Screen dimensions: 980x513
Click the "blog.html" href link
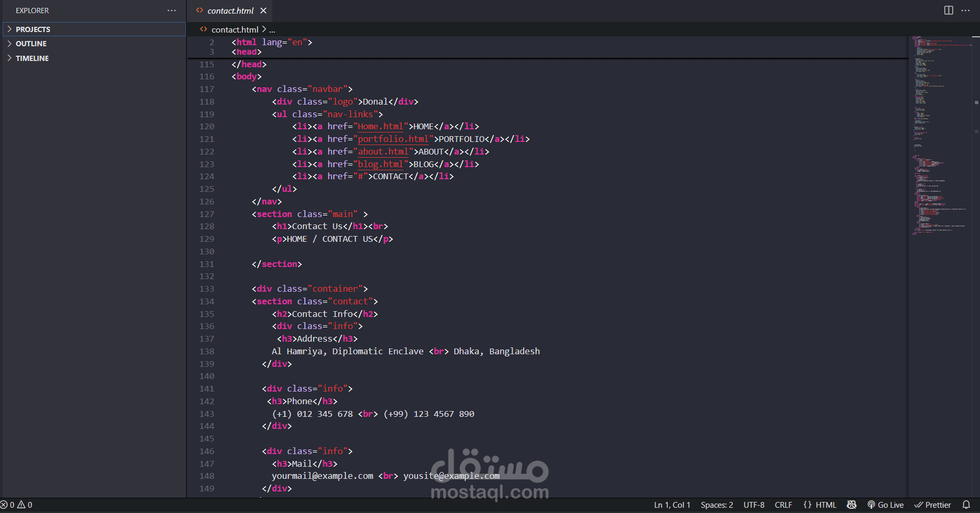[x=381, y=164]
